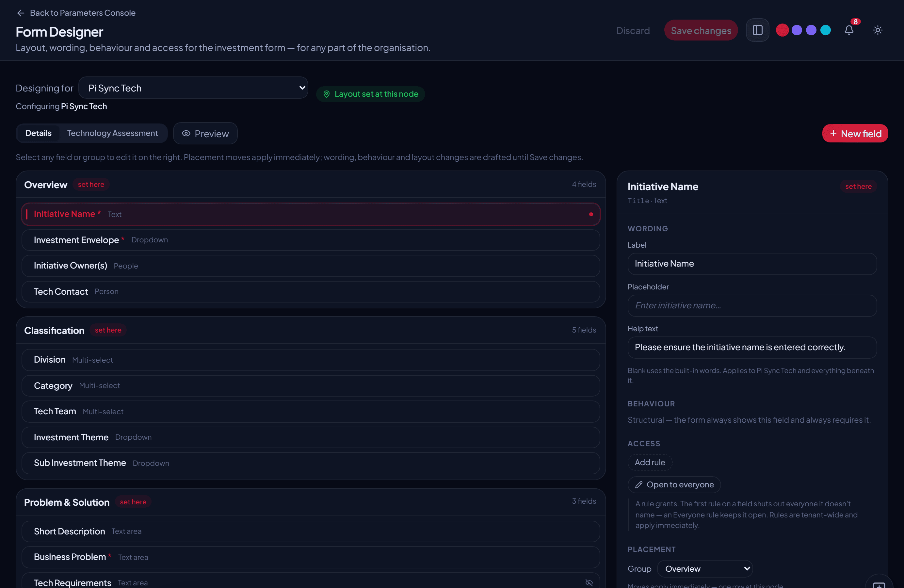Select the Investment Envelope field row
This screenshot has width=904, height=588.
tap(311, 240)
